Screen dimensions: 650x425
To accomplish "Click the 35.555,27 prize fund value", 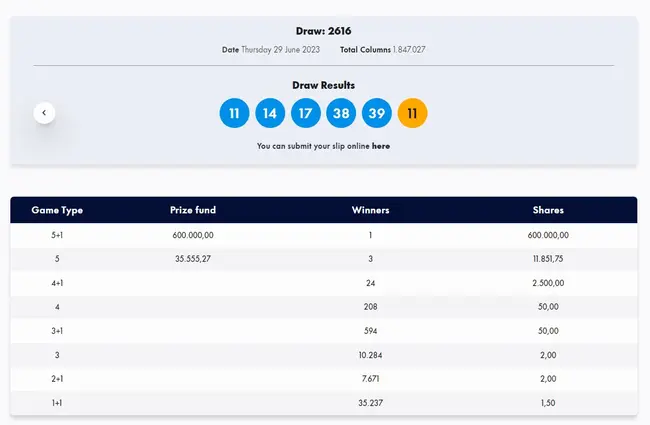I will (x=193, y=259).
